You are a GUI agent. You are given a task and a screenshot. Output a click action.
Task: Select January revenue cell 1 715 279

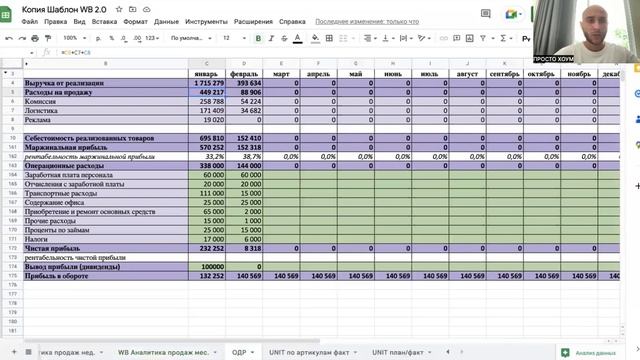tap(207, 83)
